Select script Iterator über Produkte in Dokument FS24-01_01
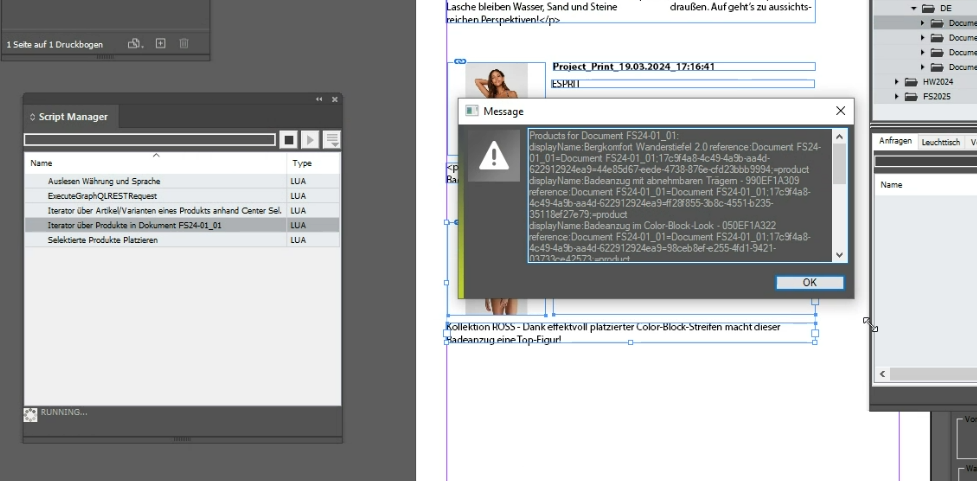This screenshot has width=977, height=481. [x=182, y=225]
